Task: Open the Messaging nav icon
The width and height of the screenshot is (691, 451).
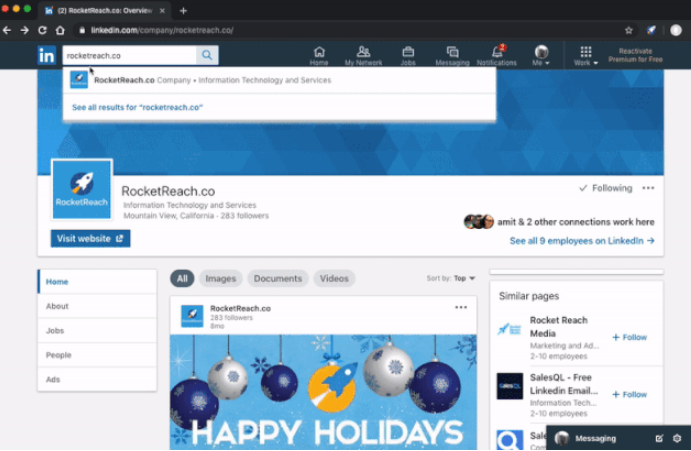Action: 452,56
